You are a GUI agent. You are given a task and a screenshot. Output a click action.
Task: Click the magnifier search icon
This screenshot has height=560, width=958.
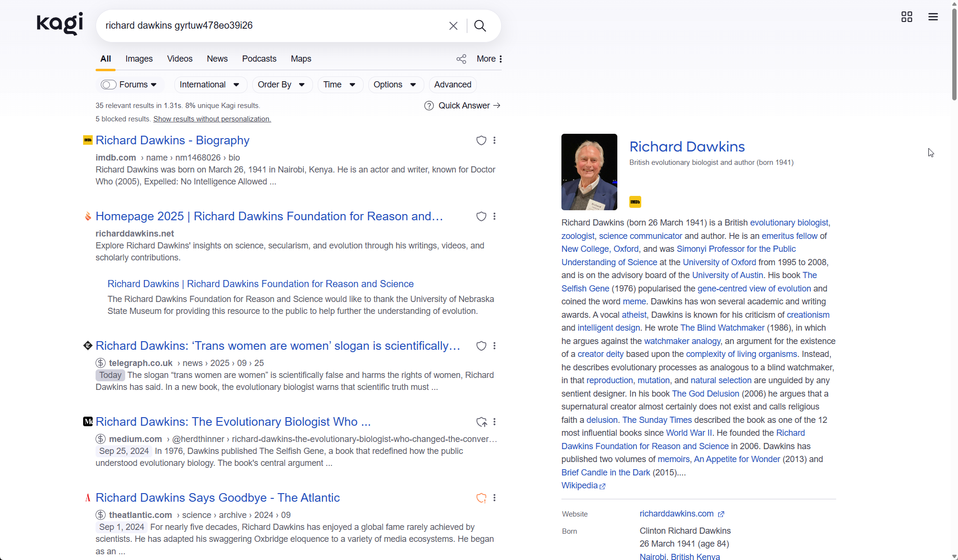[x=480, y=26]
